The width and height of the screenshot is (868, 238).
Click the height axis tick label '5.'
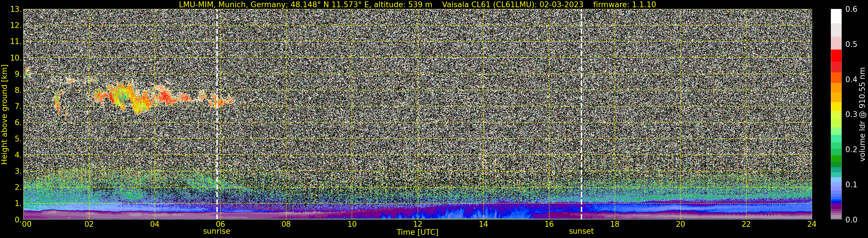coord(18,139)
